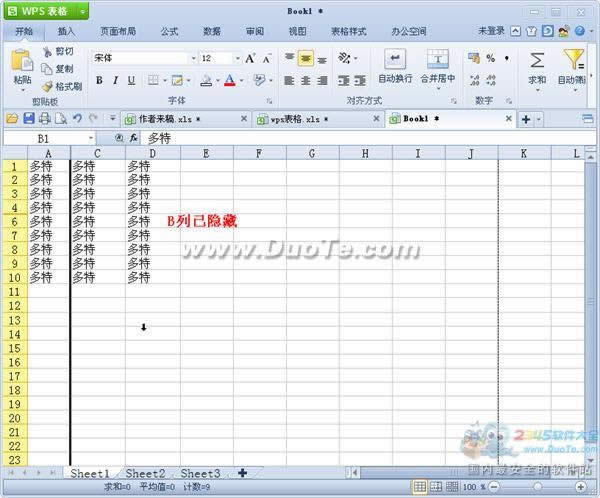The height and width of the screenshot is (498, 600).
Task: Increase font size with large A
Action: point(250,59)
